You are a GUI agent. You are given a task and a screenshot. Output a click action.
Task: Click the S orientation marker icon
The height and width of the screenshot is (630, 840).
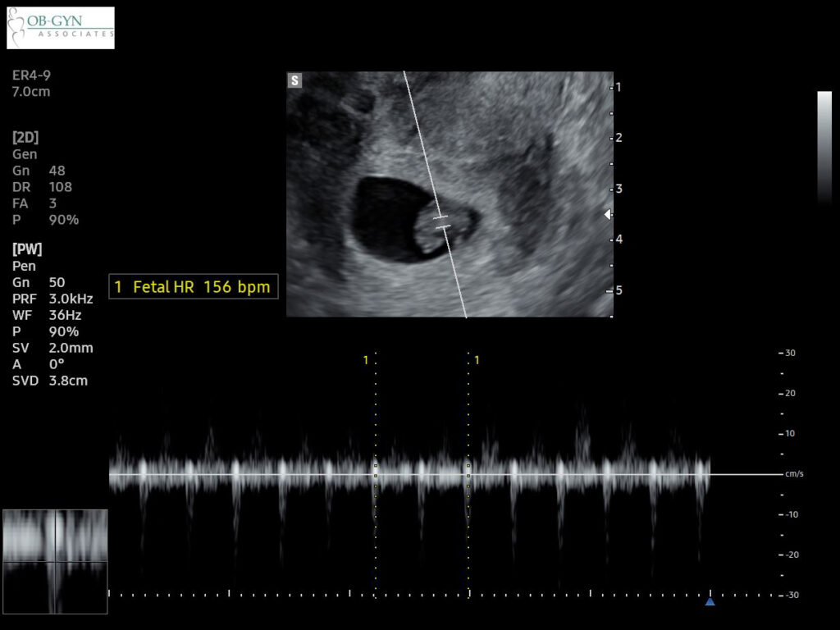click(293, 80)
